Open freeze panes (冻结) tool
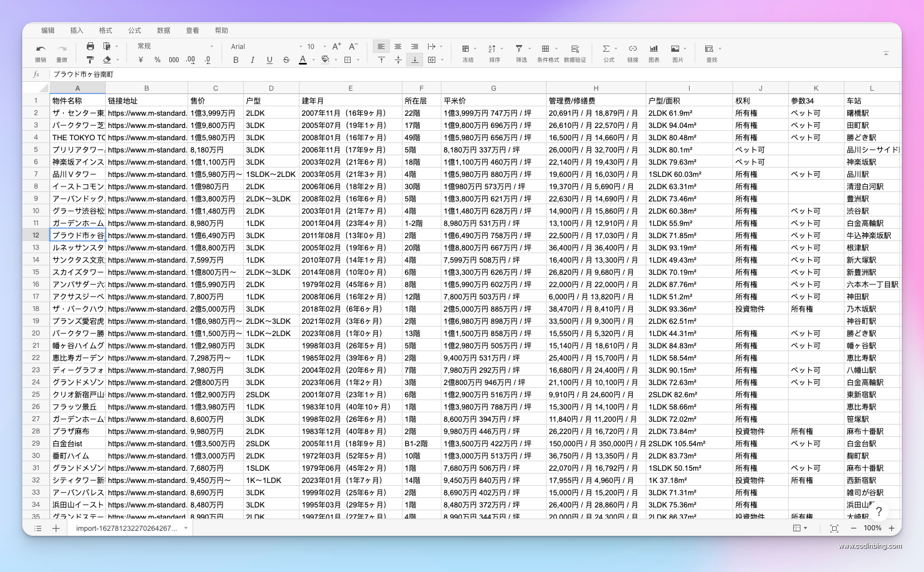 (468, 53)
